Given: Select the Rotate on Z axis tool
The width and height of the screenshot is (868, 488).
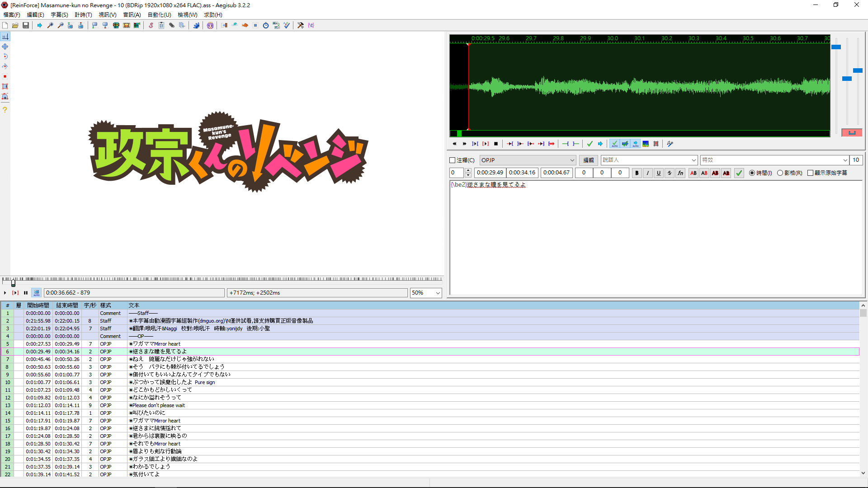Looking at the screenshot, I should [5, 56].
